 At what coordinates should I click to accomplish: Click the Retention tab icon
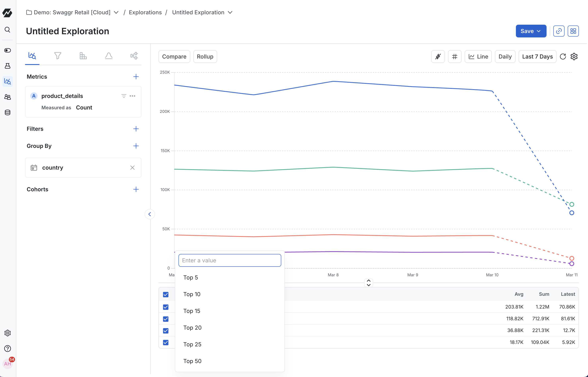83,56
